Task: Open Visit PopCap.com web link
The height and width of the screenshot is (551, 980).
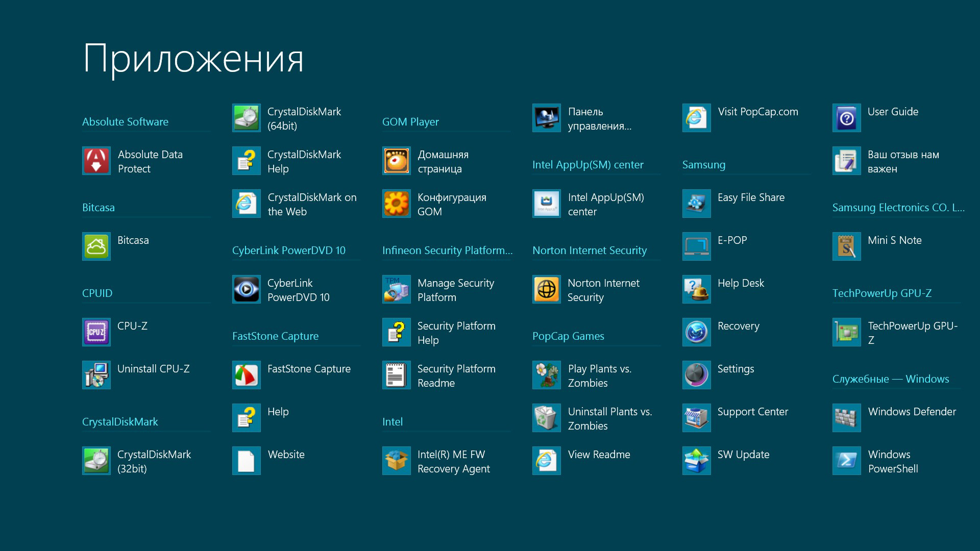Action: coord(757,112)
